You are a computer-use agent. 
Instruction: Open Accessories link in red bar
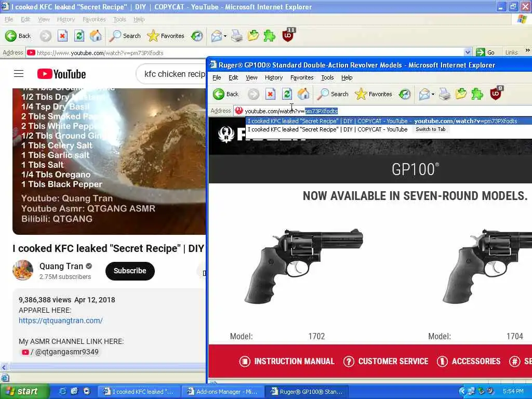469,362
